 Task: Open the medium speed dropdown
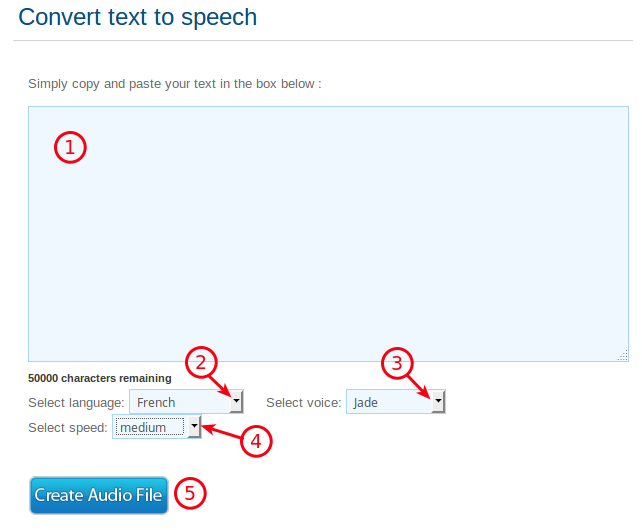point(149,428)
